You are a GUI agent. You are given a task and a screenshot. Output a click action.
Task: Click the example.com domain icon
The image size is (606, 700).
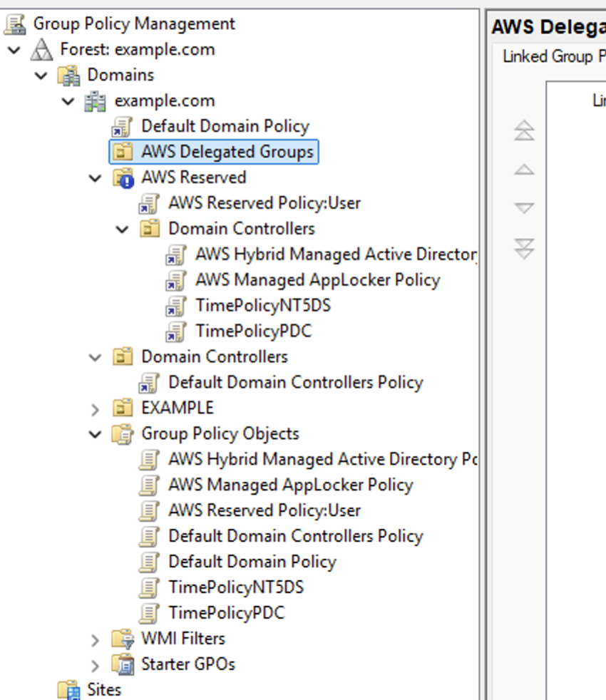tap(96, 101)
